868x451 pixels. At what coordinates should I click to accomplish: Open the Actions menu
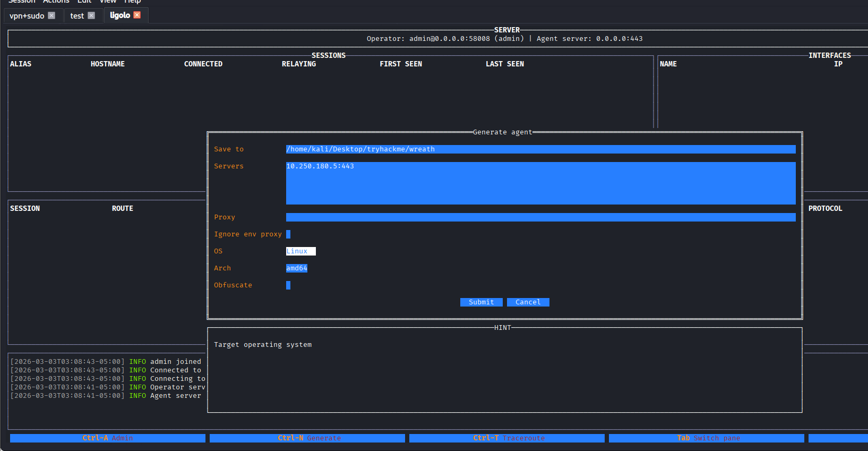click(x=56, y=2)
